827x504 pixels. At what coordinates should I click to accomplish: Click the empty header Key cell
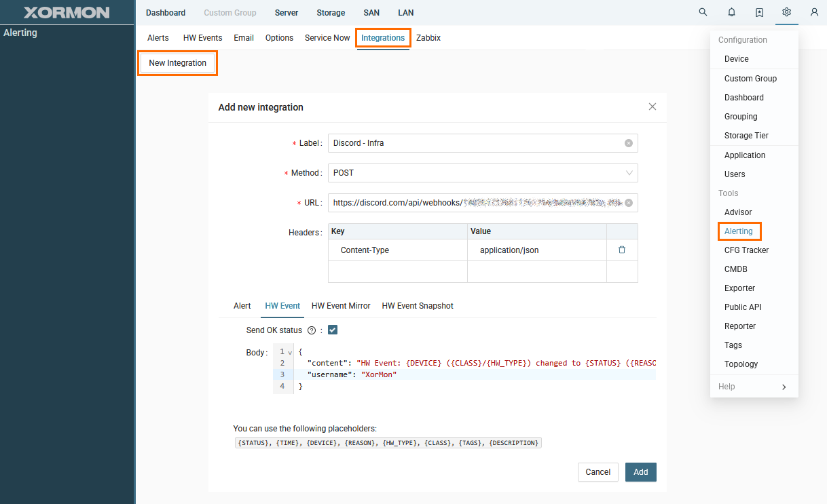click(397, 271)
